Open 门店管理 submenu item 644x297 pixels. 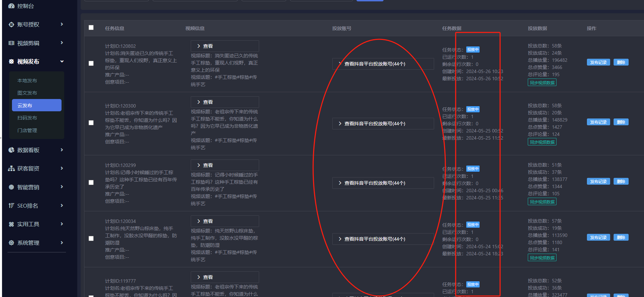(27, 130)
